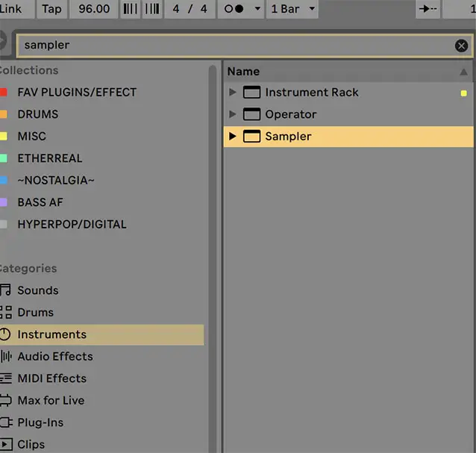Toggle the follow playback arrow button
Viewport: 476px width, 453px height.
[x=428, y=9]
